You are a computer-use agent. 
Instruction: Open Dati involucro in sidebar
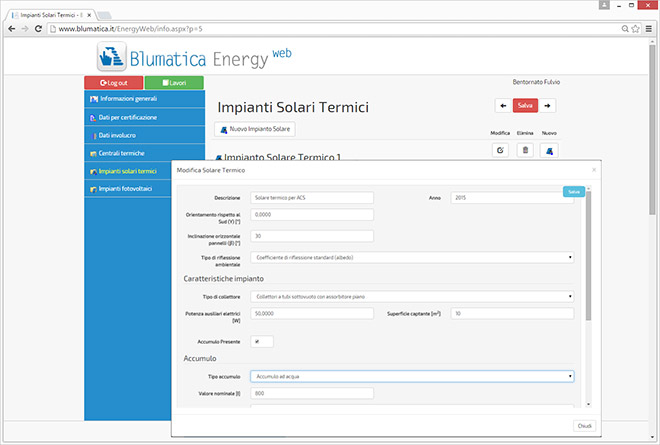[145, 135]
